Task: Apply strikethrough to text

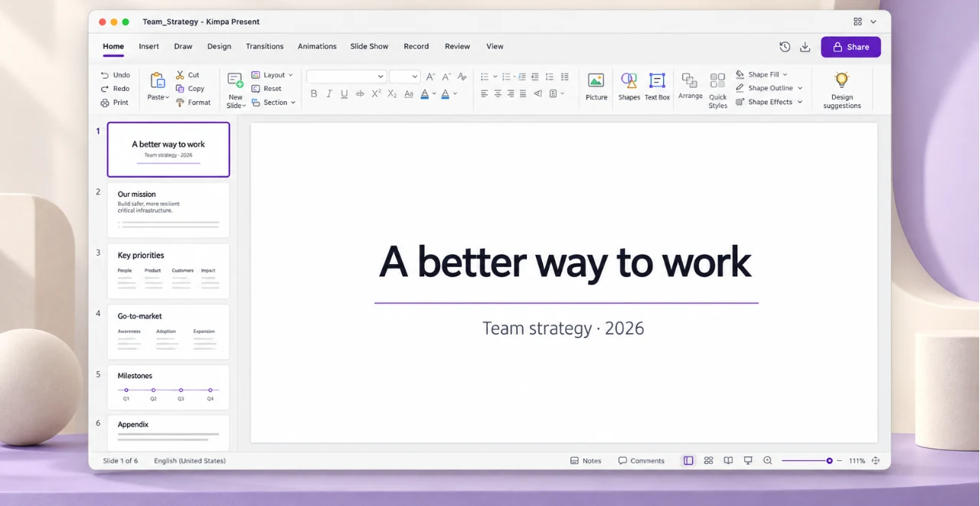Action: coord(360,94)
